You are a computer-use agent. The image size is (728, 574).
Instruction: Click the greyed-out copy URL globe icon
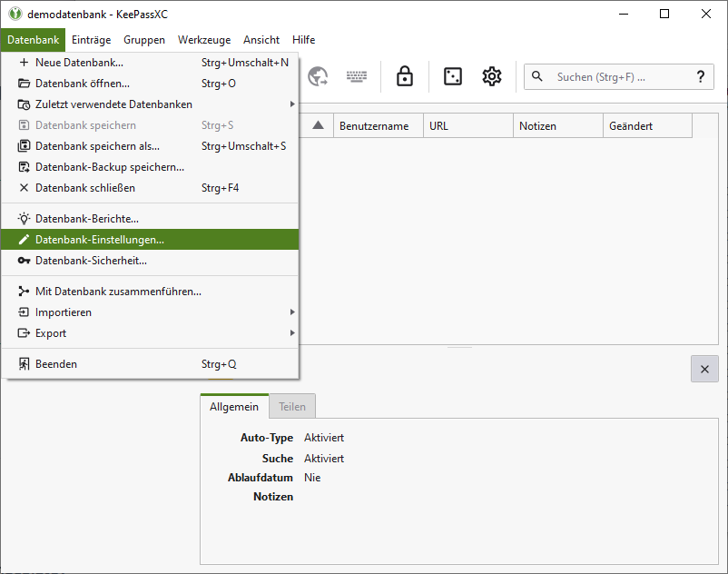pyautogui.click(x=318, y=77)
